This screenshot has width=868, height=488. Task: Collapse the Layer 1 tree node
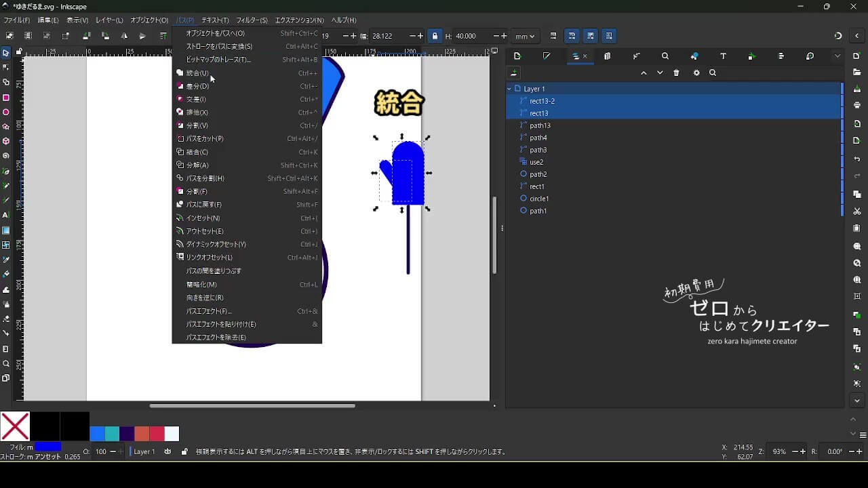(509, 89)
